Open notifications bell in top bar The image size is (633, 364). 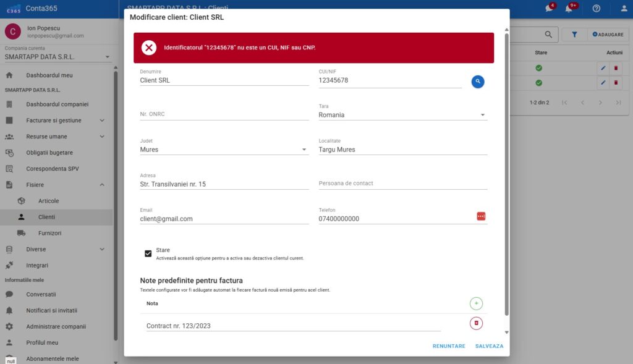coord(569,9)
